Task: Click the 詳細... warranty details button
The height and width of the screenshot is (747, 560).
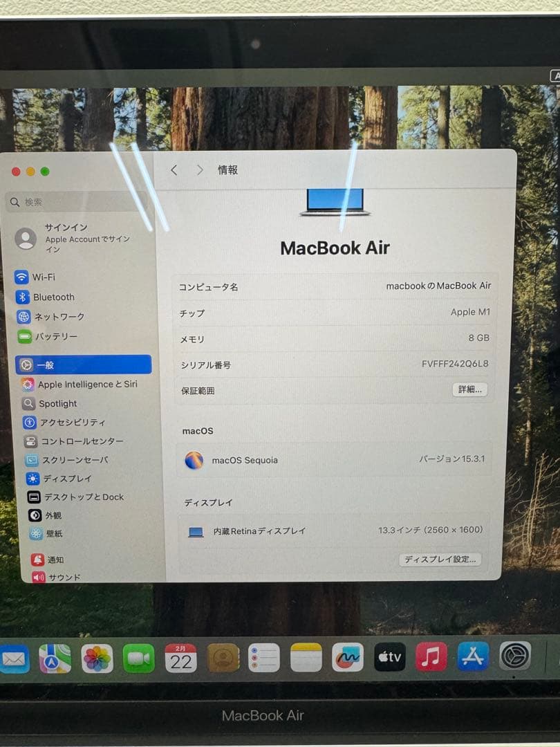Action: click(469, 389)
